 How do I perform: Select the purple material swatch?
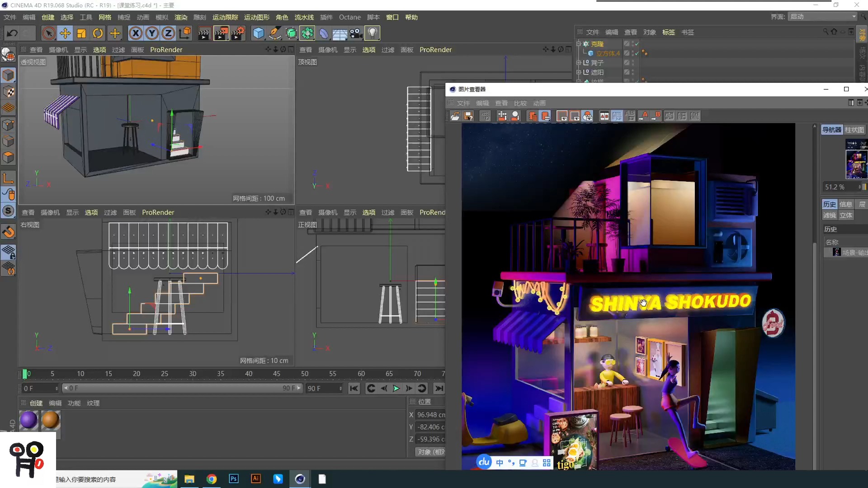click(x=28, y=420)
